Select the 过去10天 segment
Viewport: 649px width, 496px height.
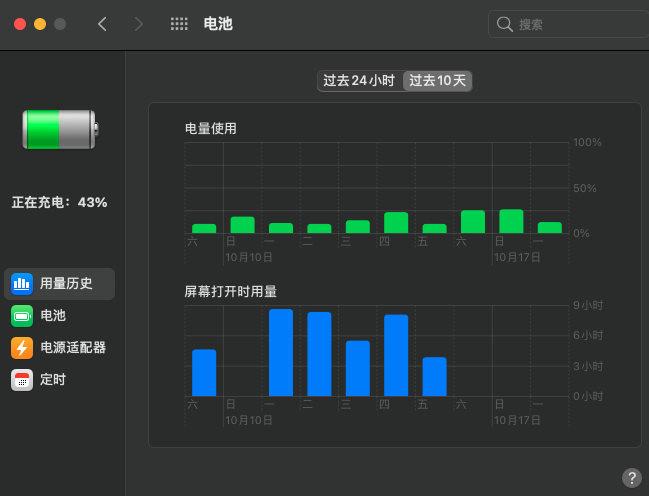438,81
